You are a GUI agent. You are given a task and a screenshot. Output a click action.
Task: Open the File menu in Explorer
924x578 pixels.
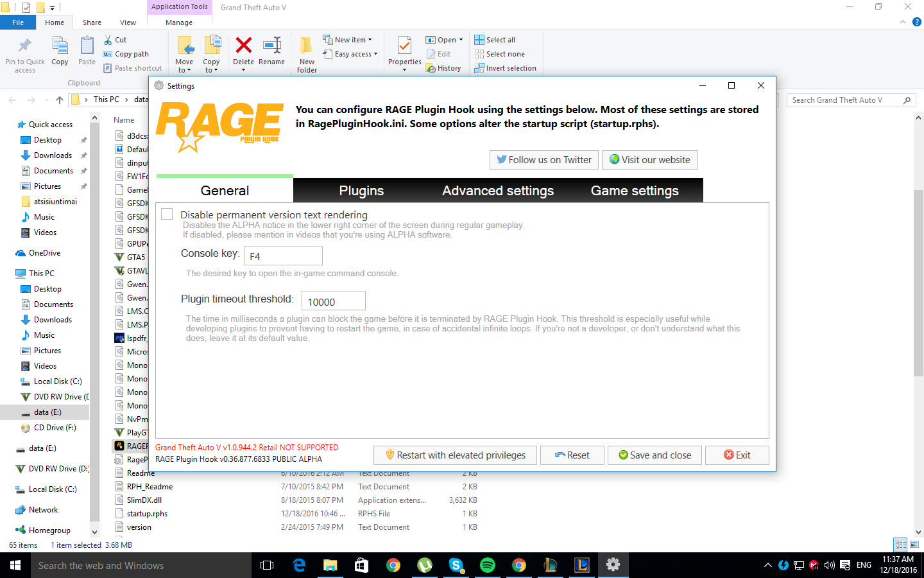click(18, 22)
